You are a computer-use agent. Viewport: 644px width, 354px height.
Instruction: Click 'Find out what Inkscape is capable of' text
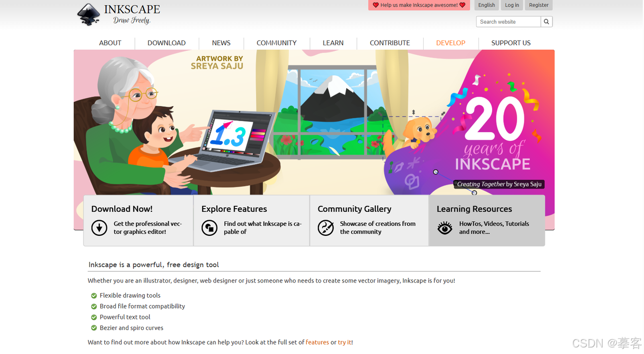click(263, 228)
